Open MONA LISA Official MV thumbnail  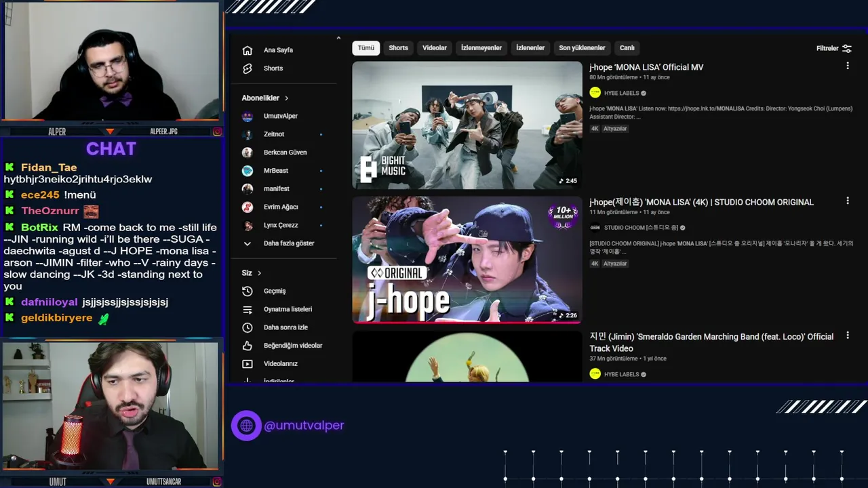467,125
